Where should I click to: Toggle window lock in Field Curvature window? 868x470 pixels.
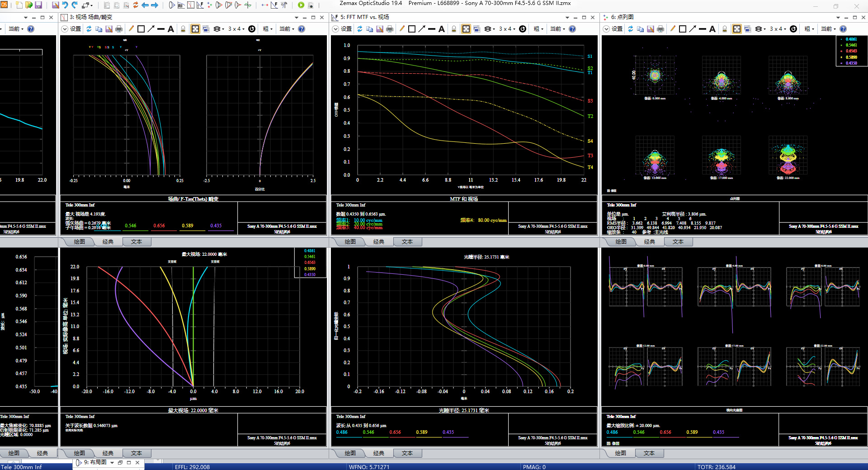(183, 29)
